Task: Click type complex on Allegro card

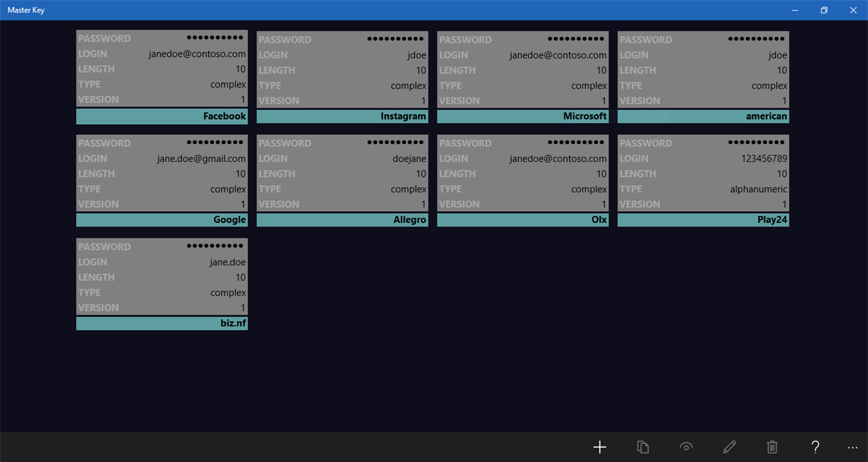Action: [409, 189]
